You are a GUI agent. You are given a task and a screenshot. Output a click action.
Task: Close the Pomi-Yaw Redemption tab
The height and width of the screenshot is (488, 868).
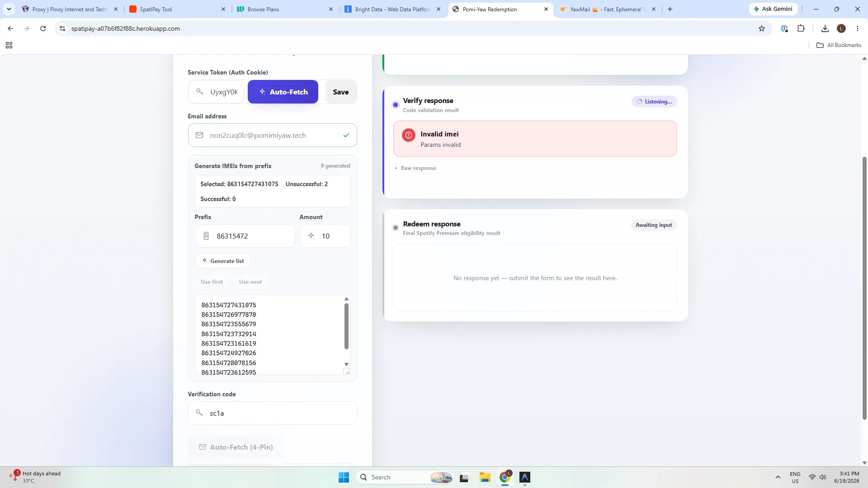[x=546, y=9]
